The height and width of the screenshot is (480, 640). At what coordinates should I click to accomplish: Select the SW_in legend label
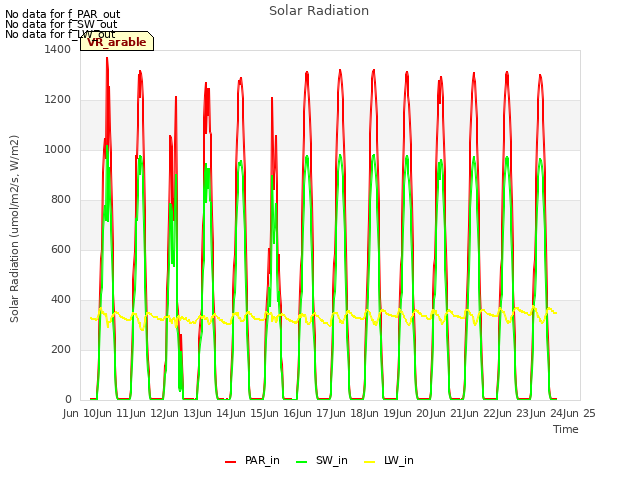331,460
